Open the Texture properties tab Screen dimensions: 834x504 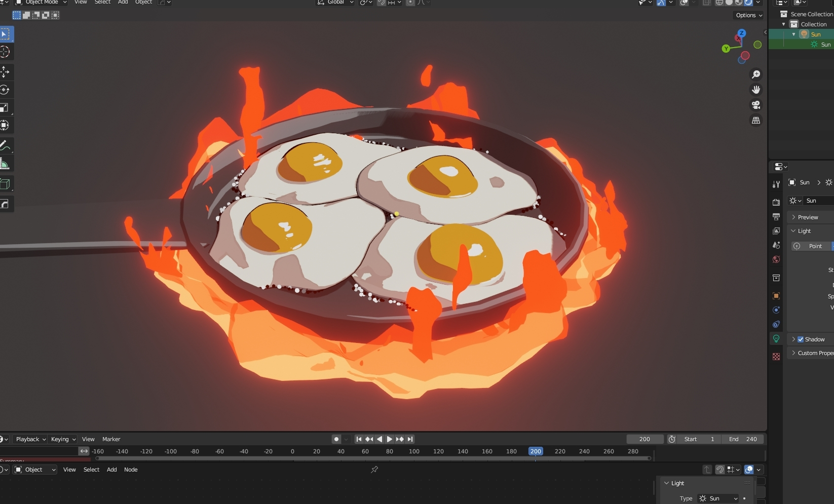pyautogui.click(x=776, y=356)
